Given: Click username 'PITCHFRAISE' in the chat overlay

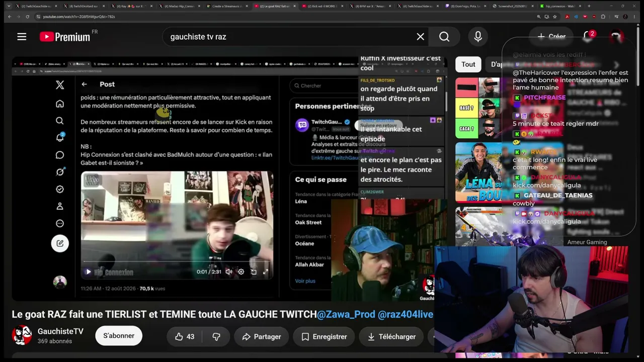Looking at the screenshot, I should (x=545, y=98).
